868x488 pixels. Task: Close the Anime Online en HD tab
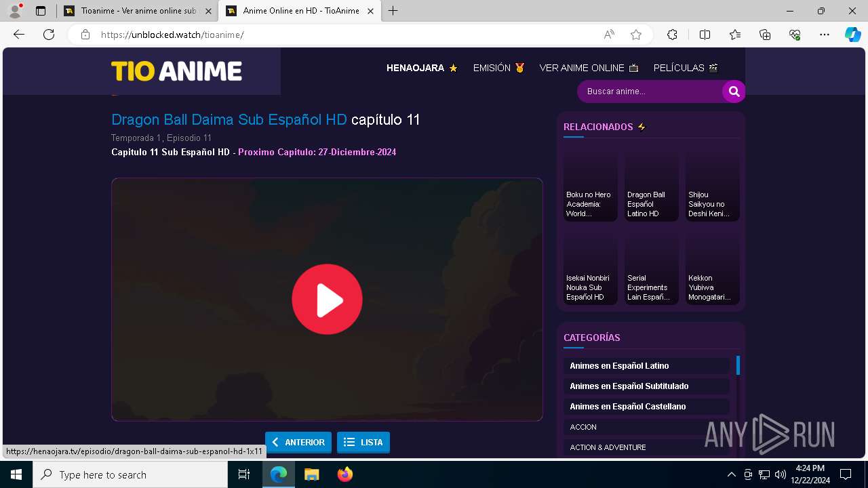click(370, 11)
